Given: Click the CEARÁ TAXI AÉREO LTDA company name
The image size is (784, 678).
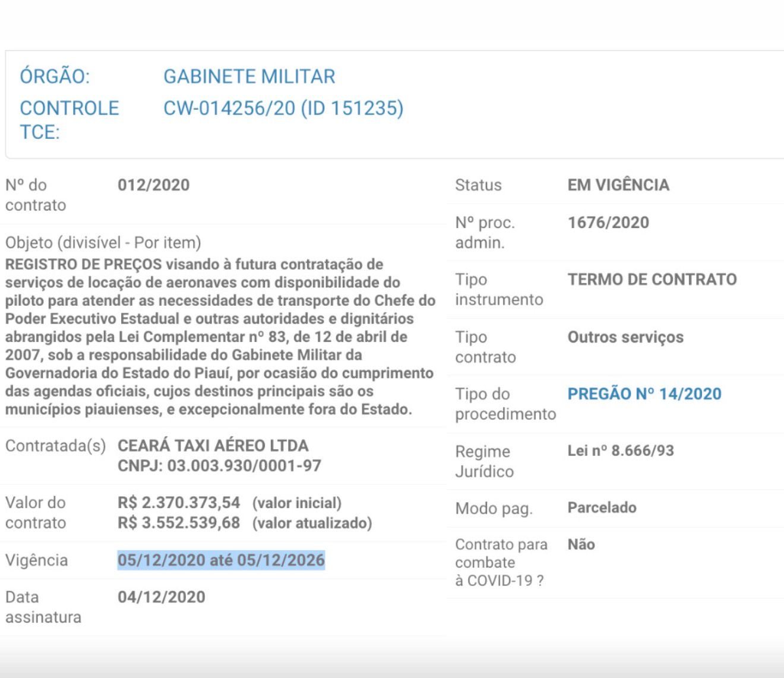Looking at the screenshot, I should click(x=213, y=446).
